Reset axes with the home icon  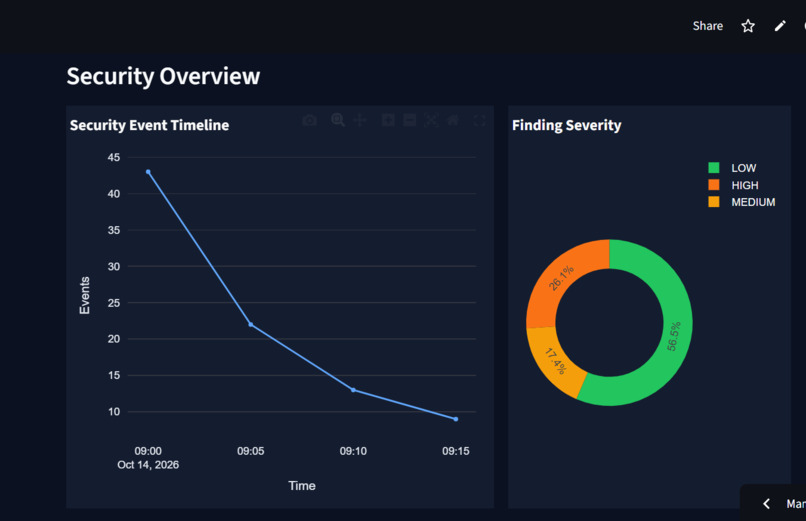point(453,120)
